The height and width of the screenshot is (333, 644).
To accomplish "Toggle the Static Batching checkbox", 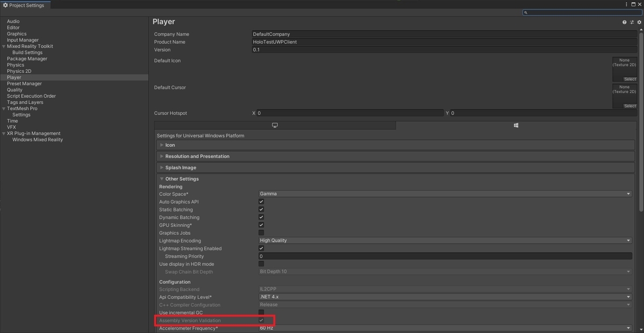I will 261,209.
